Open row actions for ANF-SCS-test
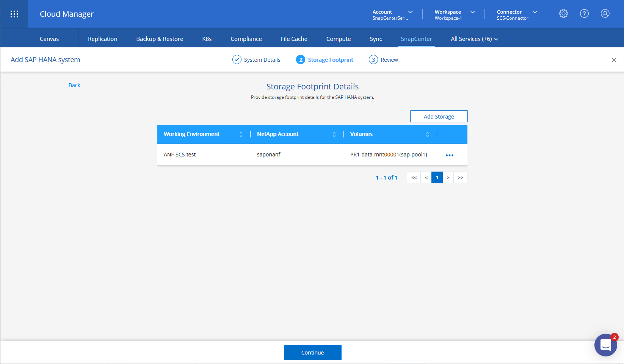This screenshot has height=364, width=624. click(450, 155)
